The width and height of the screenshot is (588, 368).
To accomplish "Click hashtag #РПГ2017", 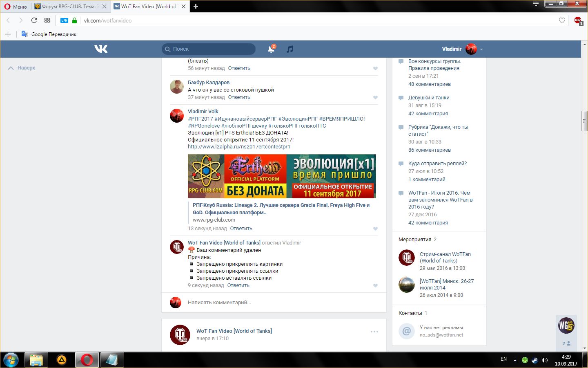I will tap(200, 119).
